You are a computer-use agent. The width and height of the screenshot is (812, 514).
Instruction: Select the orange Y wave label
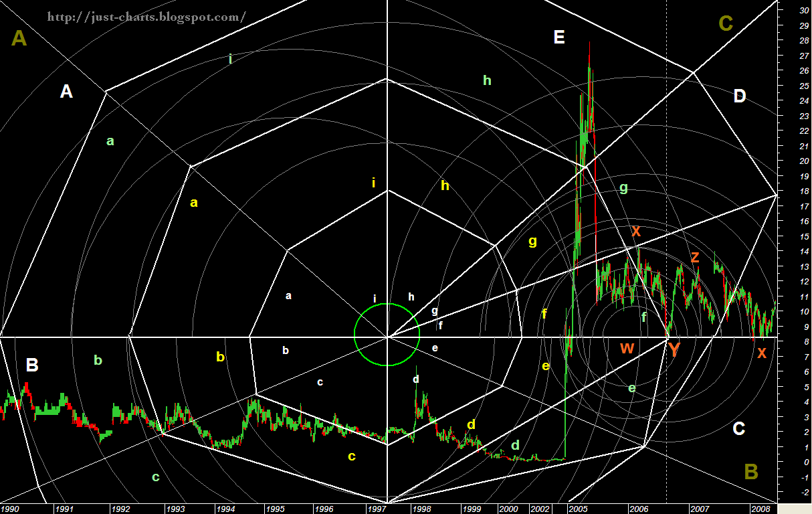click(x=673, y=349)
